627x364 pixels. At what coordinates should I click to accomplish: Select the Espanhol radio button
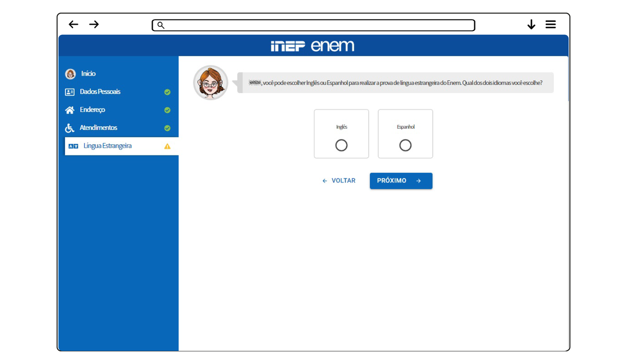(405, 145)
